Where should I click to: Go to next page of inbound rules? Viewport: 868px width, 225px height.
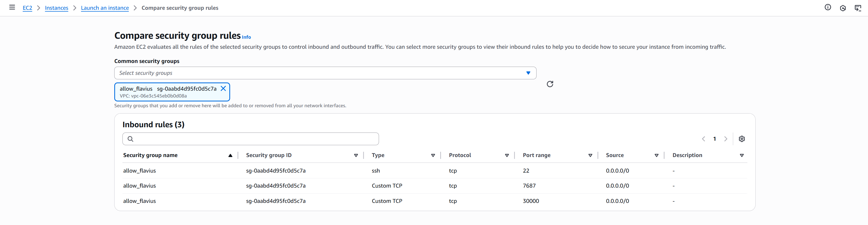click(726, 139)
